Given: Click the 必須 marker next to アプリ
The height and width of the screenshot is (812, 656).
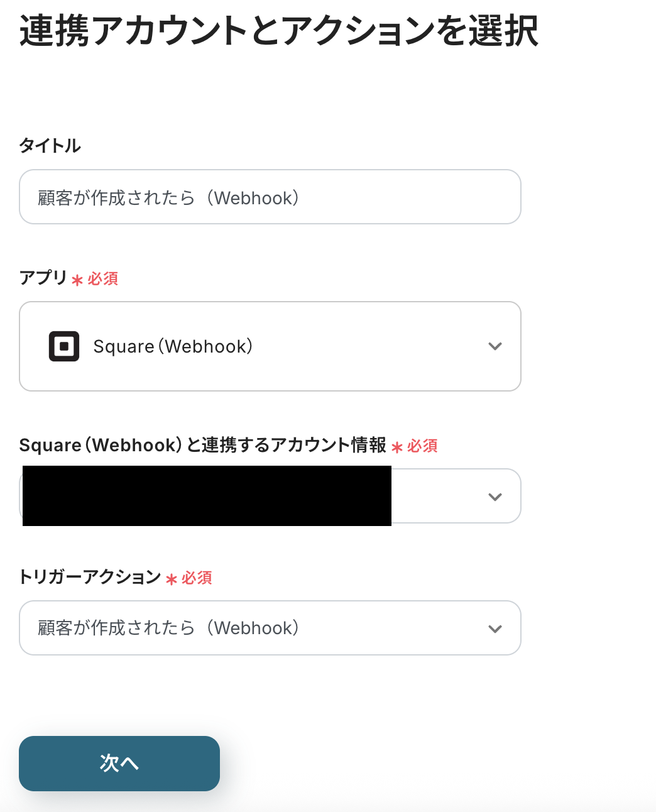Looking at the screenshot, I should click(x=103, y=279).
